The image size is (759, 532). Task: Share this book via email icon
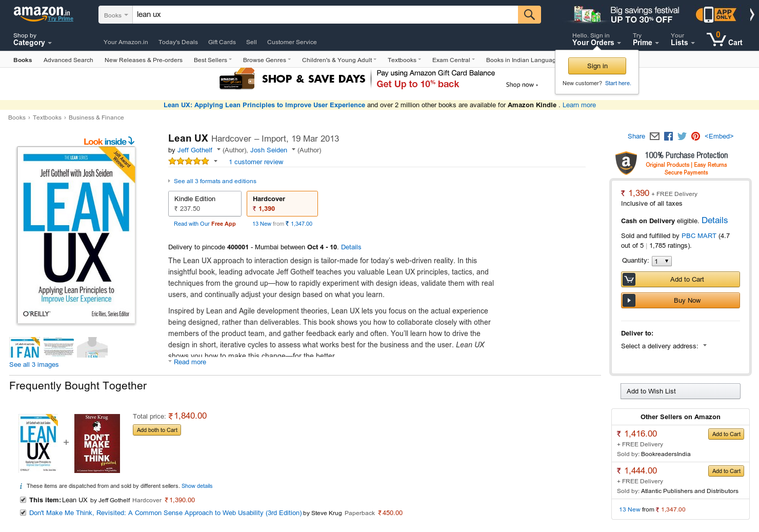[x=654, y=136]
